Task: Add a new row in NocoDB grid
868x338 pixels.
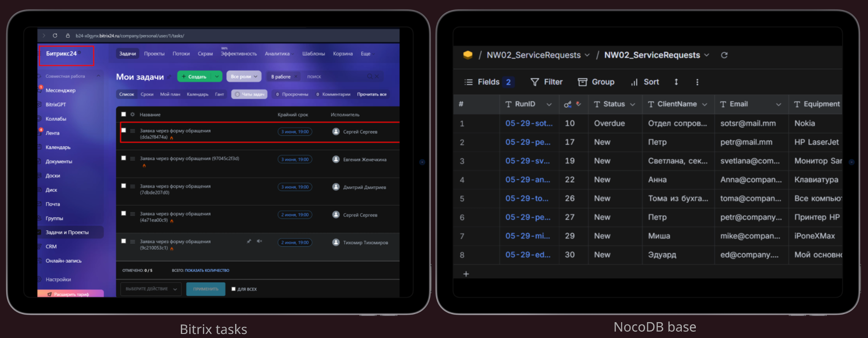Action: 466,274
